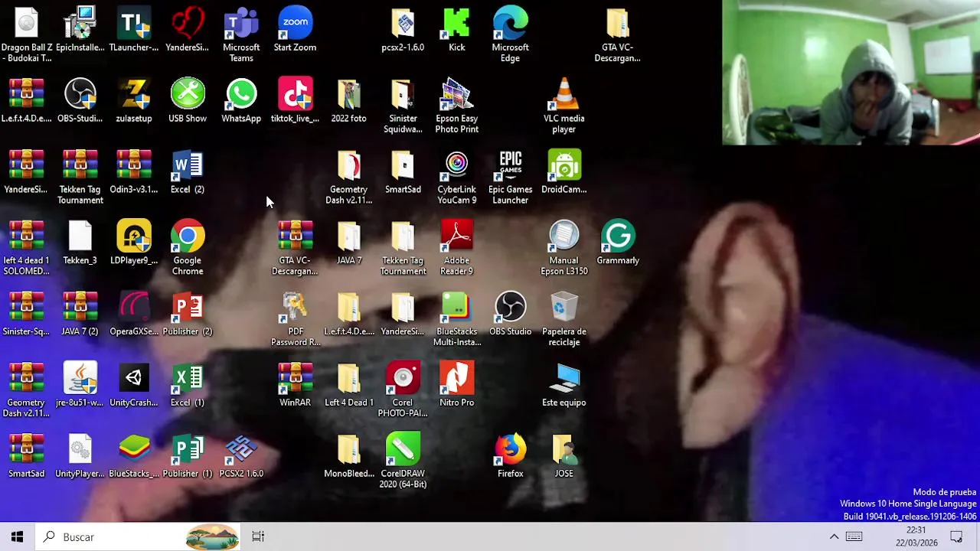The width and height of the screenshot is (980, 551).
Task: Select the Sinister Squidward folder
Action: 403,106
